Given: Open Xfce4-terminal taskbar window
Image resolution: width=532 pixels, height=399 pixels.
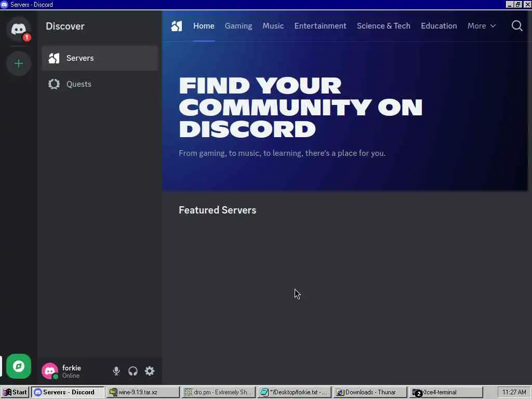Looking at the screenshot, I should pos(446,392).
